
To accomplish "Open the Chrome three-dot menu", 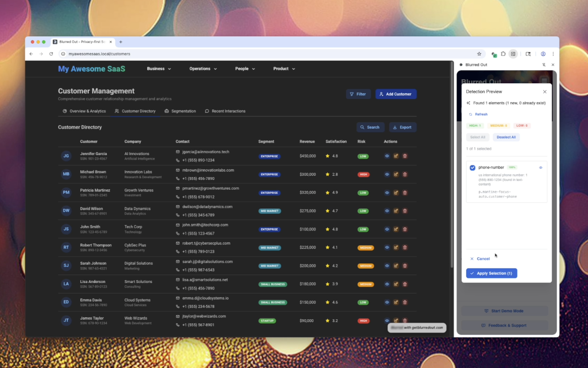I will tap(553, 54).
